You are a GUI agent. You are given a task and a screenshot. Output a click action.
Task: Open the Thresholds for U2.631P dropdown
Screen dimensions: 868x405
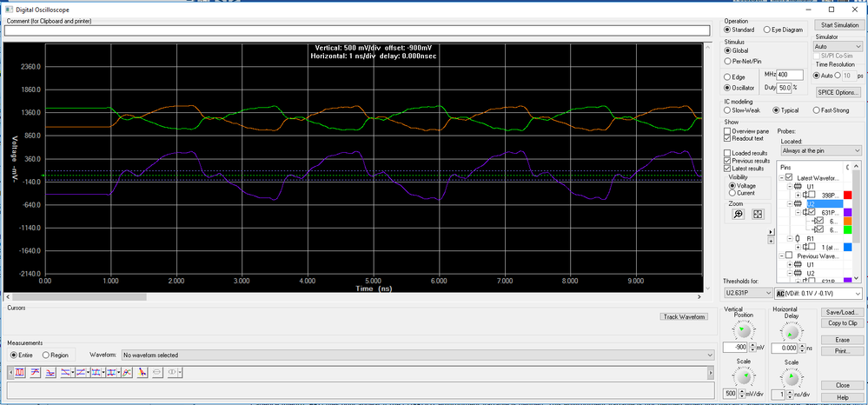[747, 293]
